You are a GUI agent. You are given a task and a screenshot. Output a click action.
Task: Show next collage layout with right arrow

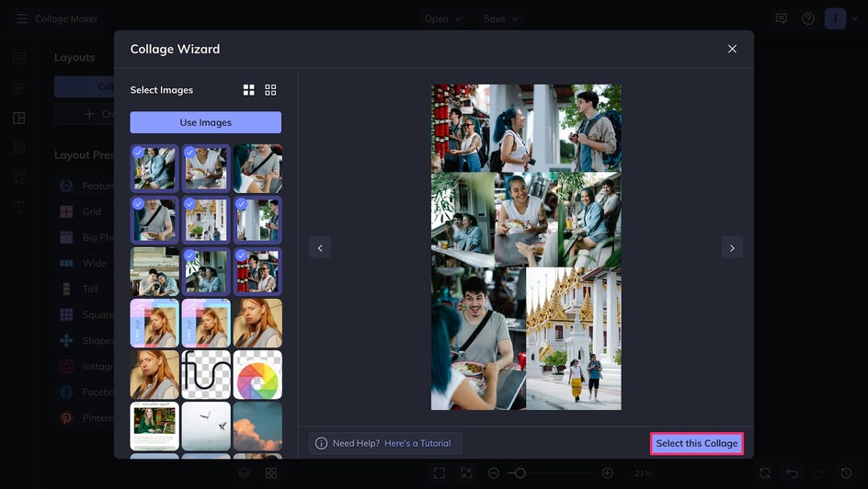732,248
